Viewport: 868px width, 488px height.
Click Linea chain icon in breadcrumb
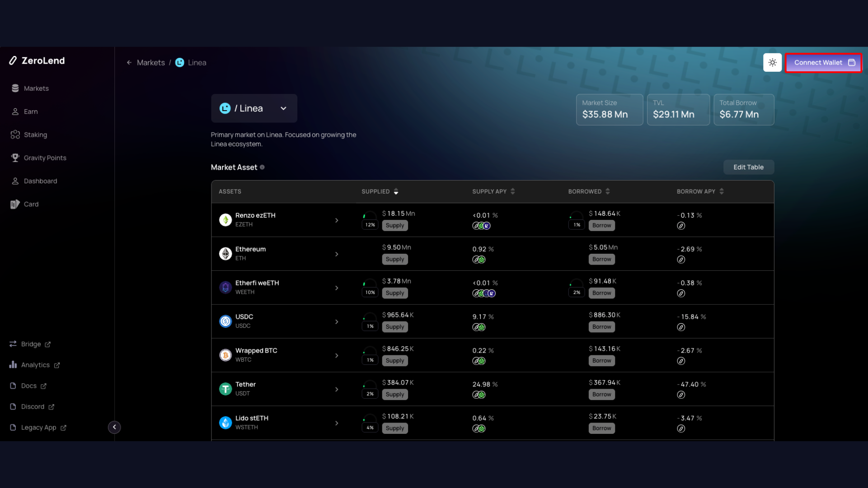[179, 63]
